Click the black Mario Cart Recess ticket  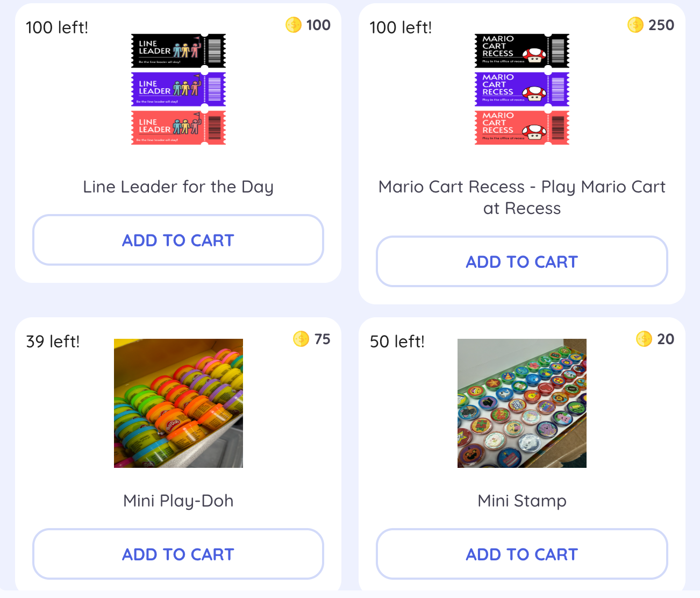522,51
